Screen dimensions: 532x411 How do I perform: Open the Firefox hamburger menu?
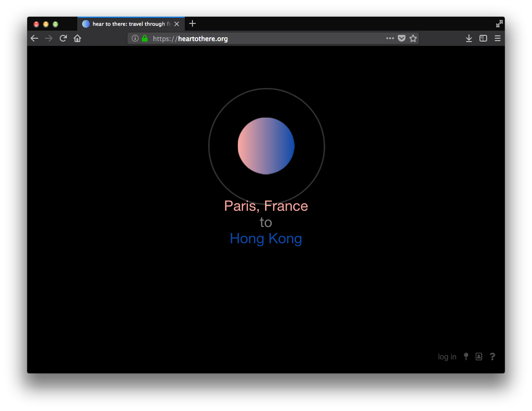pyautogui.click(x=498, y=38)
